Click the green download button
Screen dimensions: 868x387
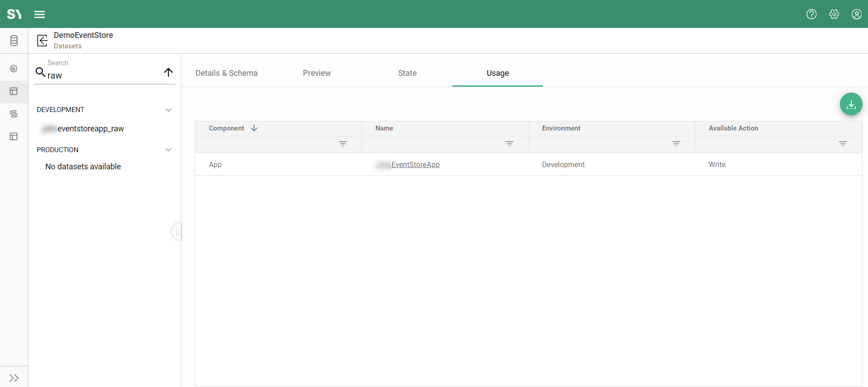pos(851,104)
